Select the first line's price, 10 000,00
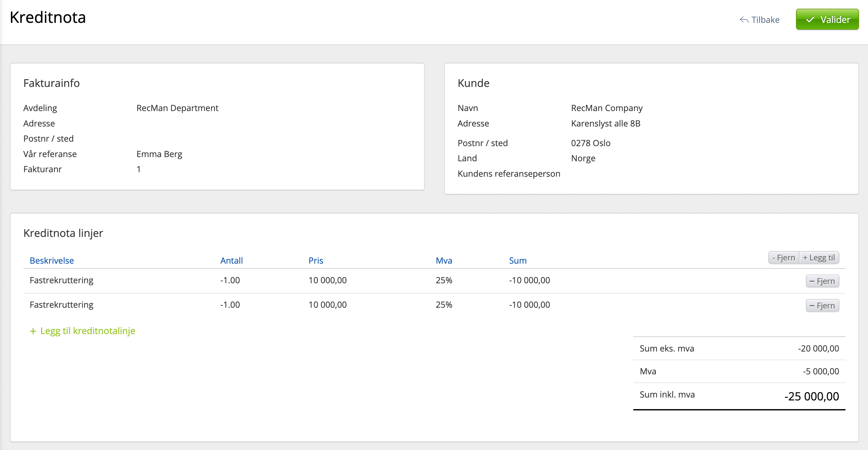Screen dimensions: 868x450 click(327, 280)
